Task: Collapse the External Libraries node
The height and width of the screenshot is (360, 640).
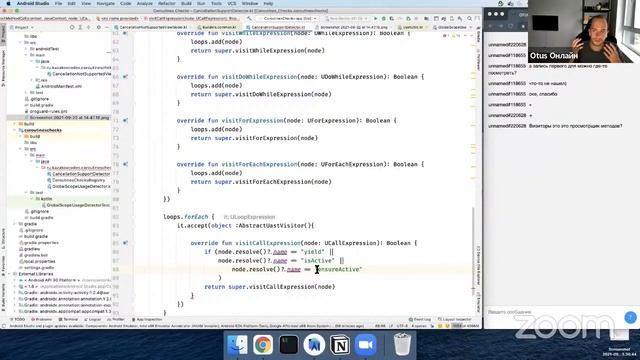Action: (x=9, y=274)
